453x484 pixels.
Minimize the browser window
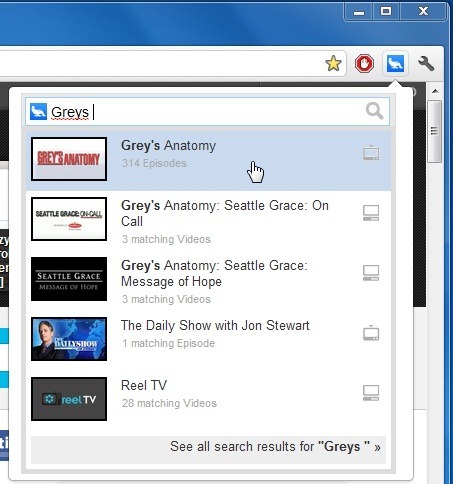pyautogui.click(x=359, y=12)
